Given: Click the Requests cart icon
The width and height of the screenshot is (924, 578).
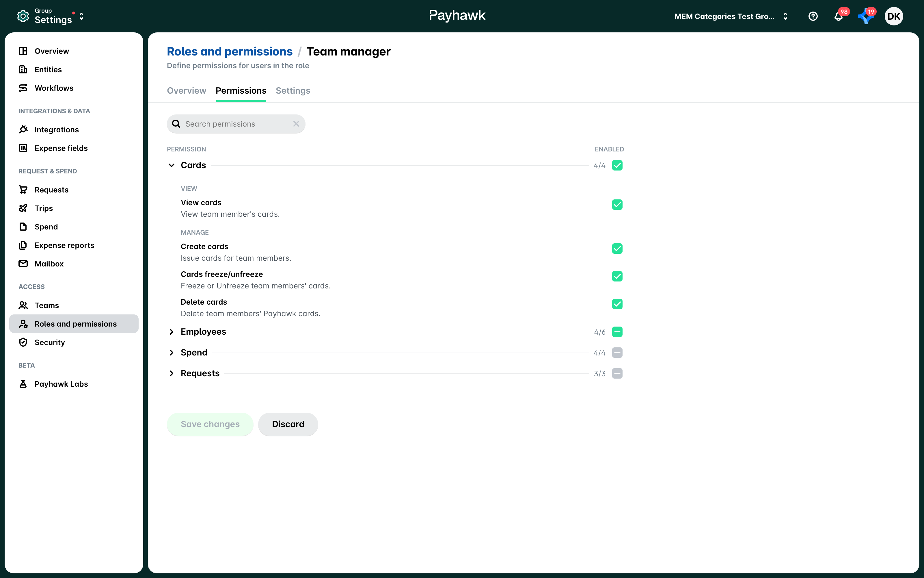Looking at the screenshot, I should [23, 190].
